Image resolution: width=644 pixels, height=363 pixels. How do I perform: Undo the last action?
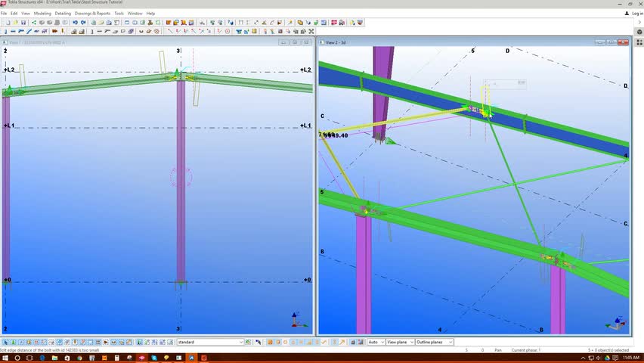[x=74, y=23]
